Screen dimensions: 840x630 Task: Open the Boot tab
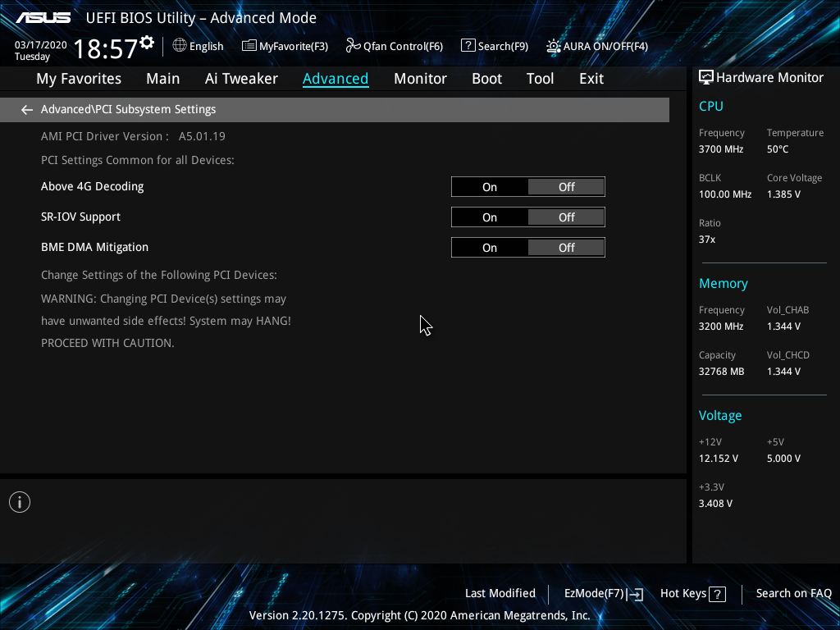click(x=486, y=79)
